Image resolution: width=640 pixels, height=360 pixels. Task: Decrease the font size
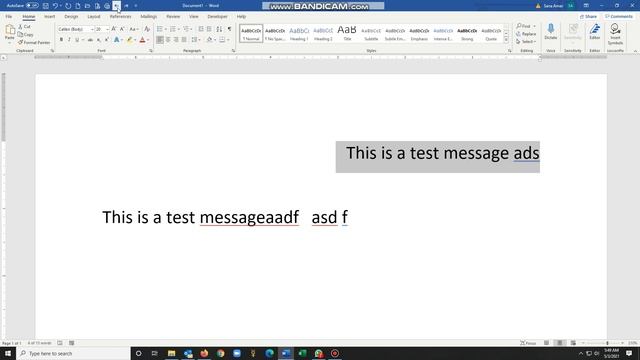coord(122,29)
